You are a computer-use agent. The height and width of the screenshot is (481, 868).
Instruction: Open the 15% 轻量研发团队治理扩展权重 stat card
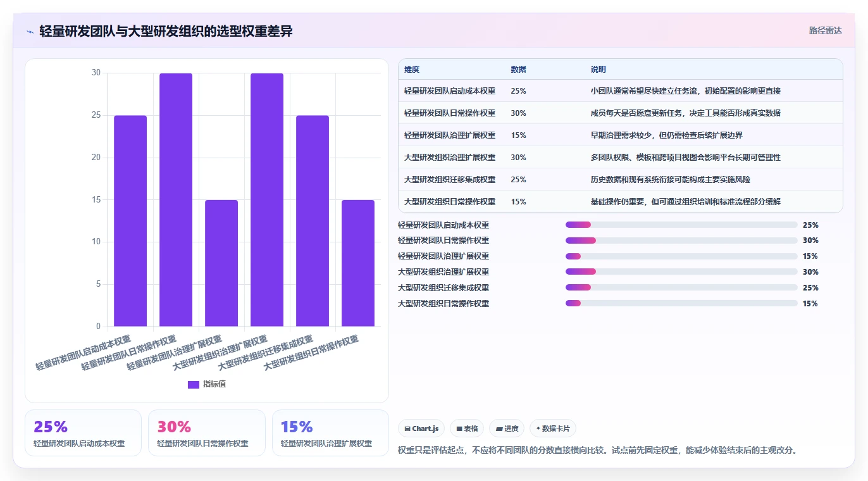point(330,433)
